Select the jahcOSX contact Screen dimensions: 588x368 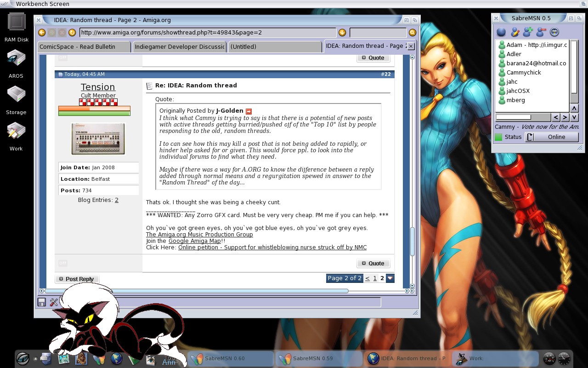pyautogui.click(x=532, y=91)
